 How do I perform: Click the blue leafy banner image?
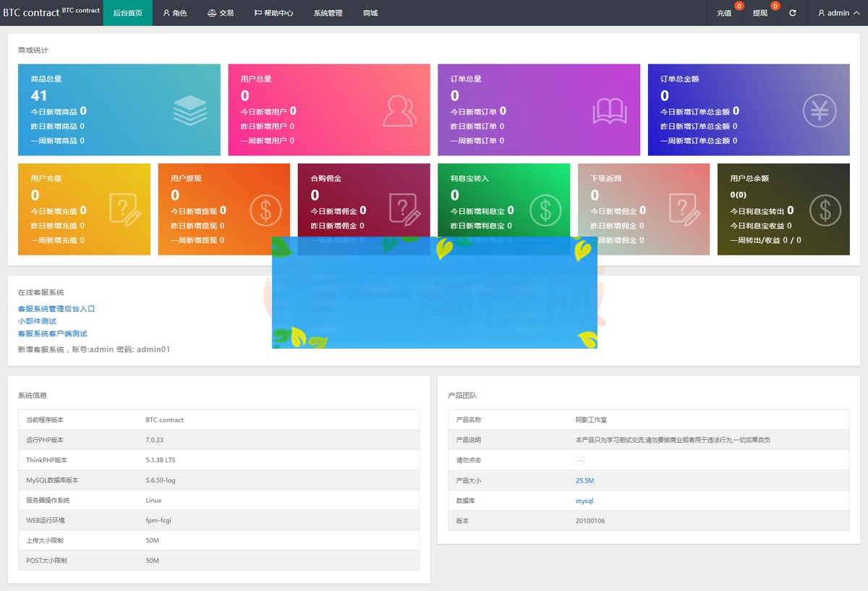(x=434, y=293)
